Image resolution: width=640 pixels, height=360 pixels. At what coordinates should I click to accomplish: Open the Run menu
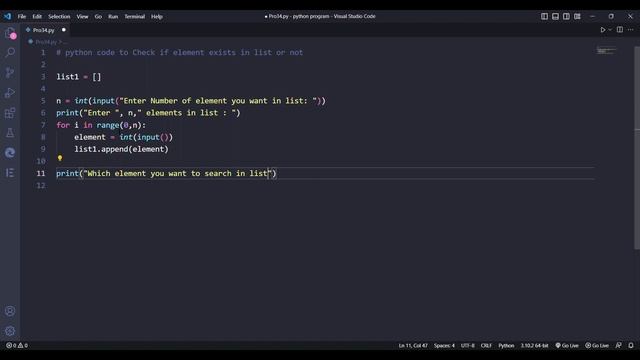click(x=113, y=17)
